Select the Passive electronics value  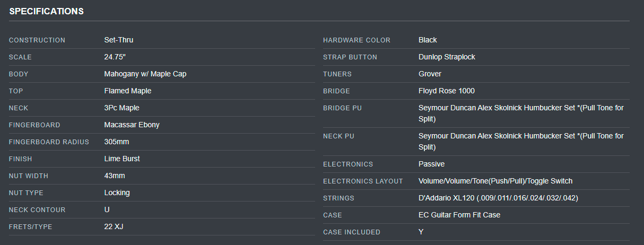click(x=431, y=164)
